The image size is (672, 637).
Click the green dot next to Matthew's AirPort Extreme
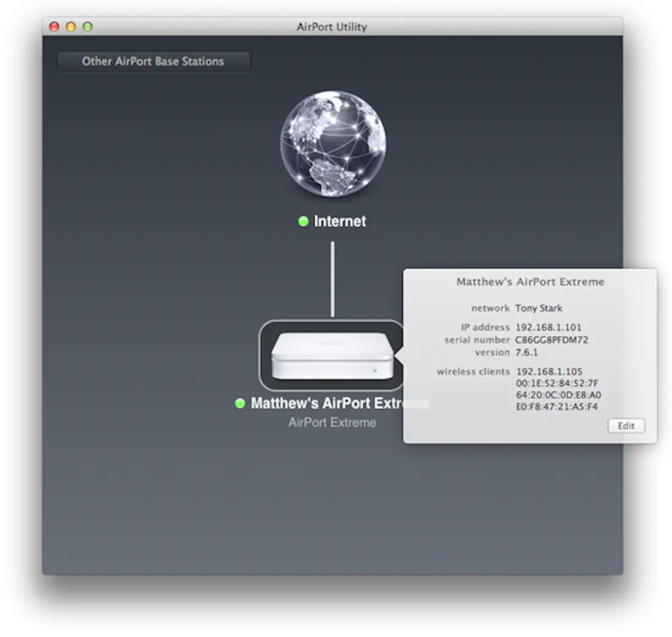(x=239, y=403)
